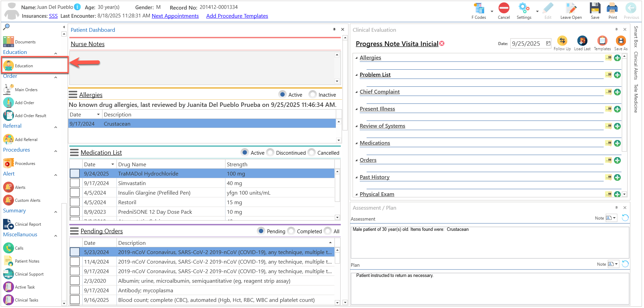
Task: Check the Albumin urine order checkbox
Action: (x=75, y=281)
